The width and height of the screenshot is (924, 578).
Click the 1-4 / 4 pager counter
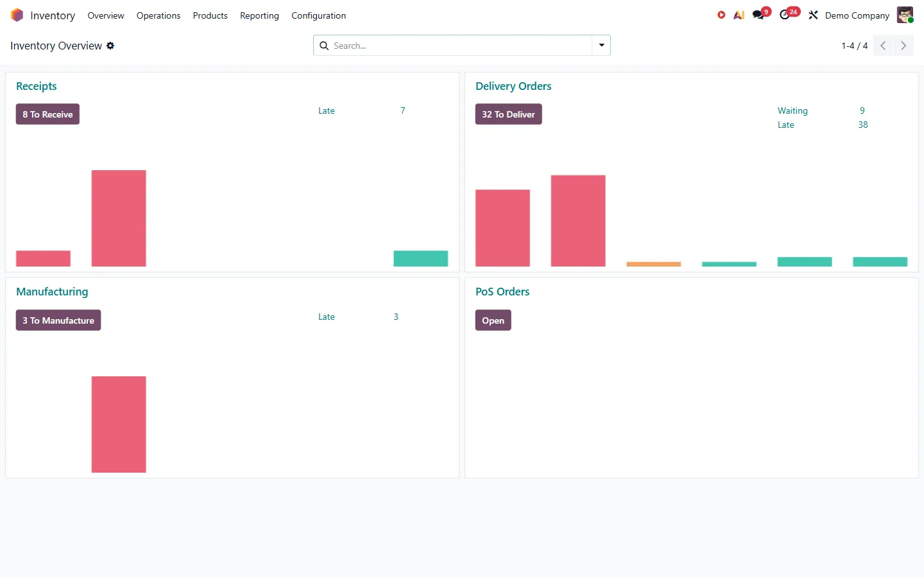pyautogui.click(x=855, y=46)
